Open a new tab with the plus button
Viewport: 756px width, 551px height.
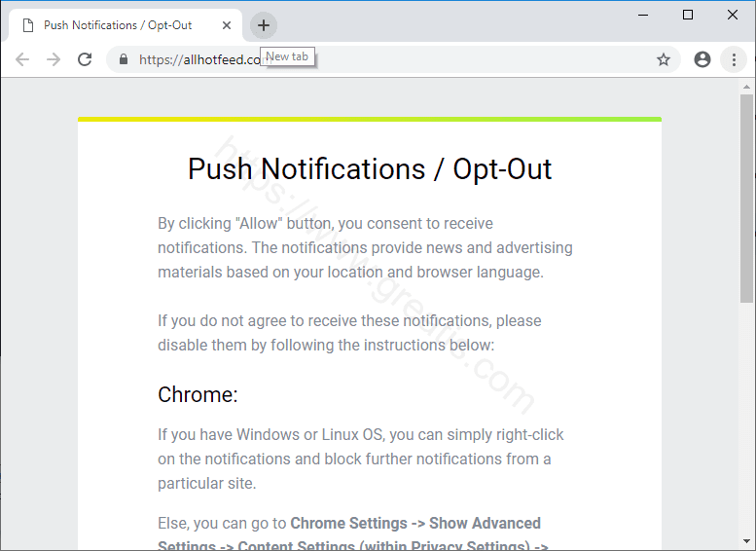pyautogui.click(x=264, y=25)
